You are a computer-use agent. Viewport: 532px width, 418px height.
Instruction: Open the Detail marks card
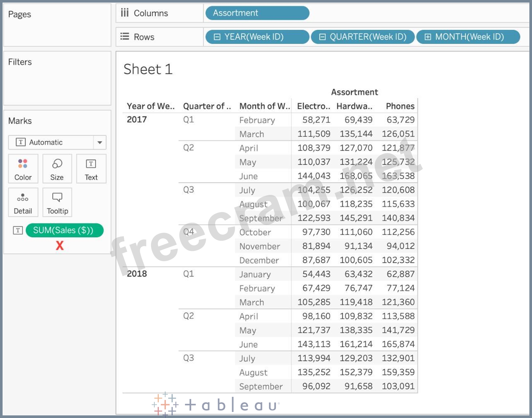23,202
